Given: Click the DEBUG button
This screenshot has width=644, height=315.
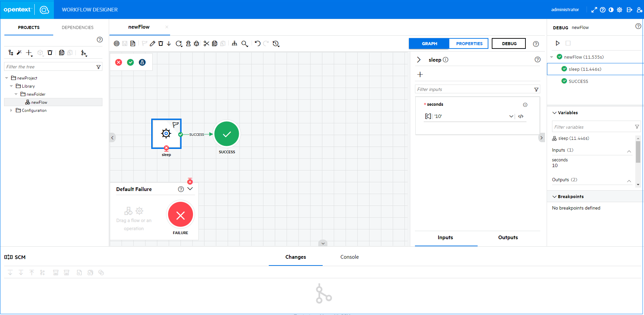Looking at the screenshot, I should (509, 43).
